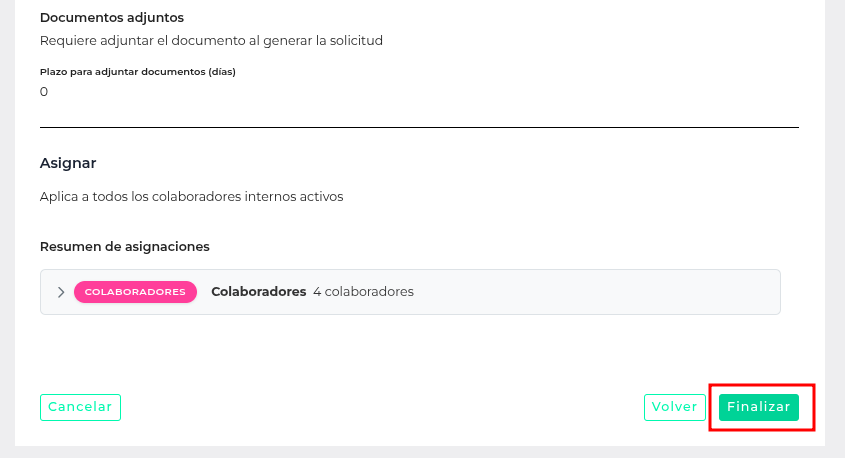This screenshot has height=458, width=845.
Task: Click the pink COLABORADORES badge
Action: [135, 292]
